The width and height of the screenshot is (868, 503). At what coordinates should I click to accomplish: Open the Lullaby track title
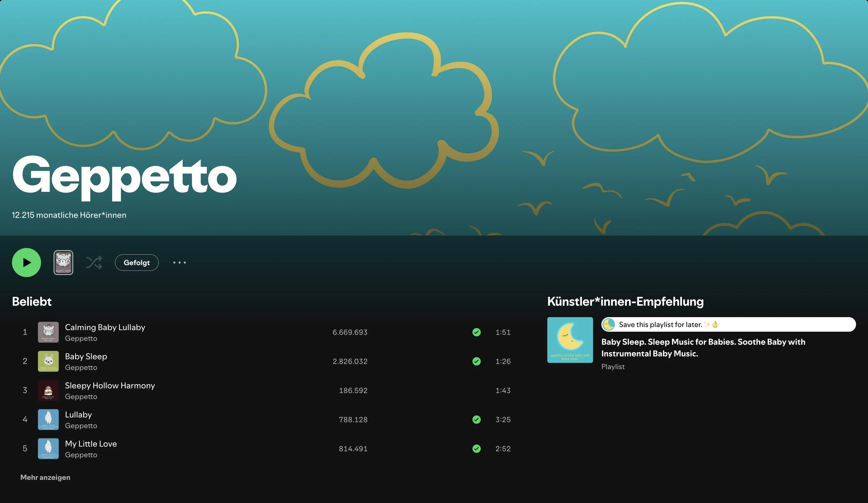click(x=78, y=414)
